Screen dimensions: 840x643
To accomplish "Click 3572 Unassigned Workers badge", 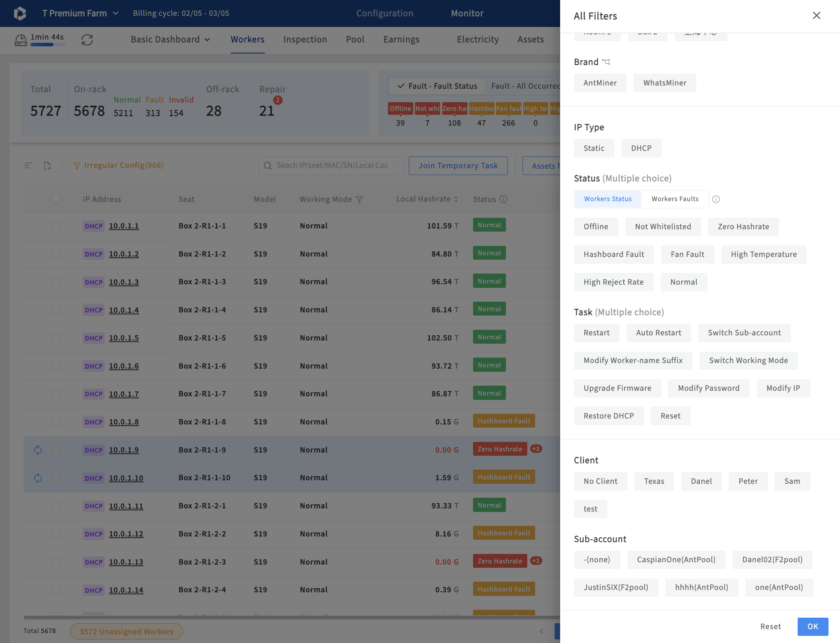I will (x=127, y=631).
